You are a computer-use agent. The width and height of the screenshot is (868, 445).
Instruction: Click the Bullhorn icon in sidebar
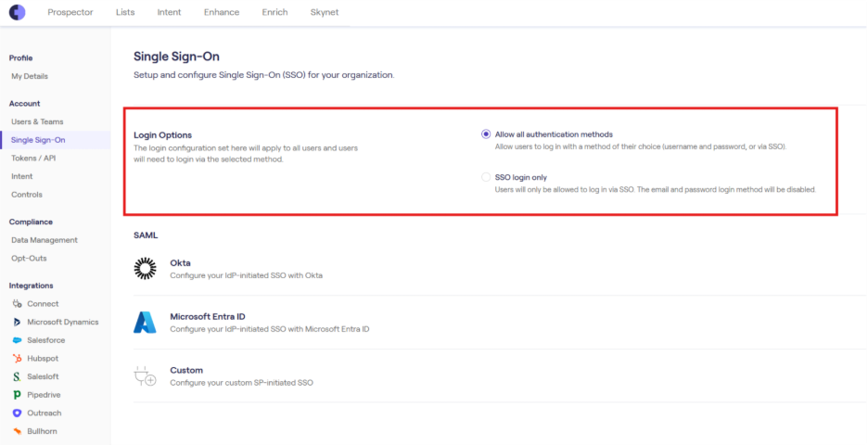[18, 432]
